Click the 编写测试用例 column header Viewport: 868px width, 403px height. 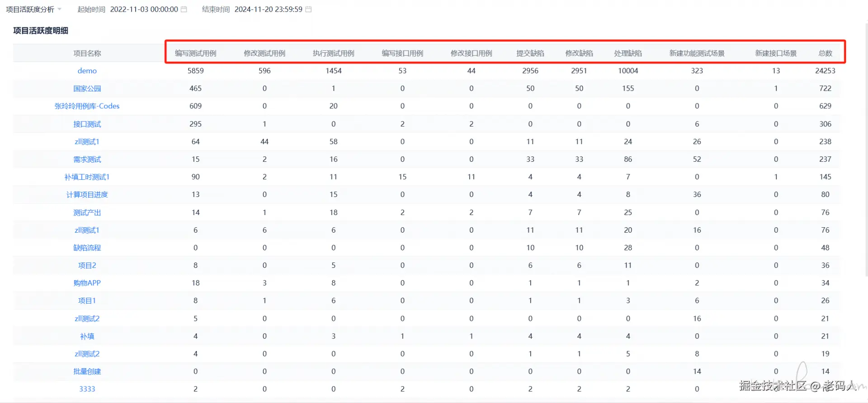(x=195, y=53)
